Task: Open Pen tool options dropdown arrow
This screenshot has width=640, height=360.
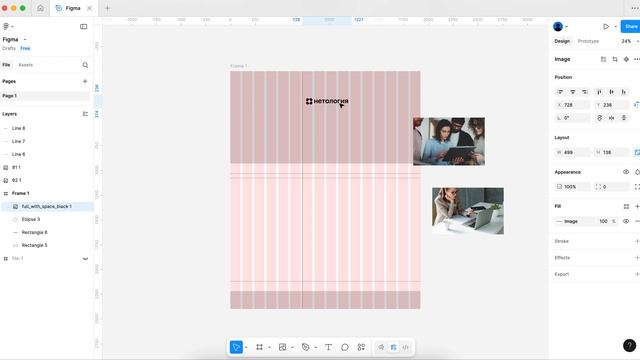Action: point(316,347)
